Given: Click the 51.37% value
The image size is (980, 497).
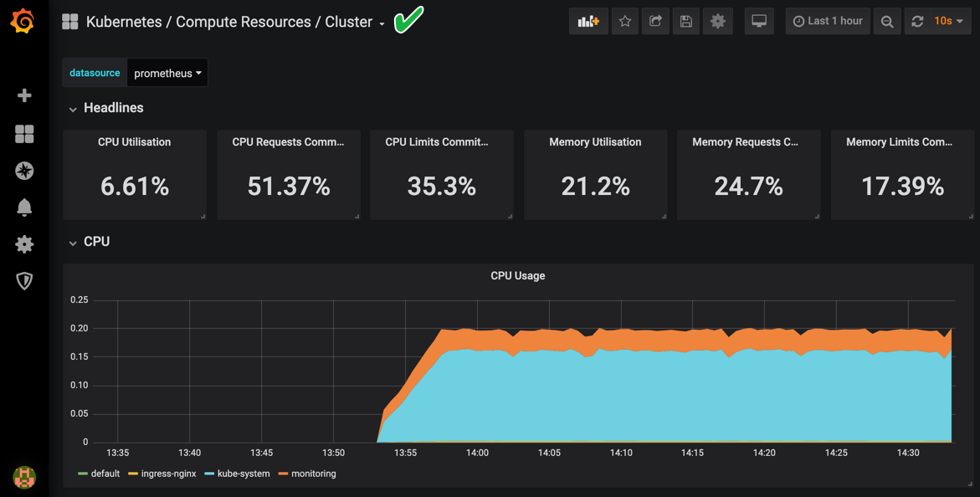Looking at the screenshot, I should [288, 186].
